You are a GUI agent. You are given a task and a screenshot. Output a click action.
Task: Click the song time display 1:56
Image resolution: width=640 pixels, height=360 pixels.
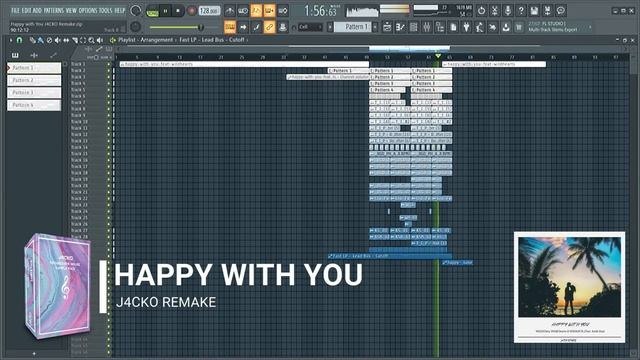click(x=320, y=11)
